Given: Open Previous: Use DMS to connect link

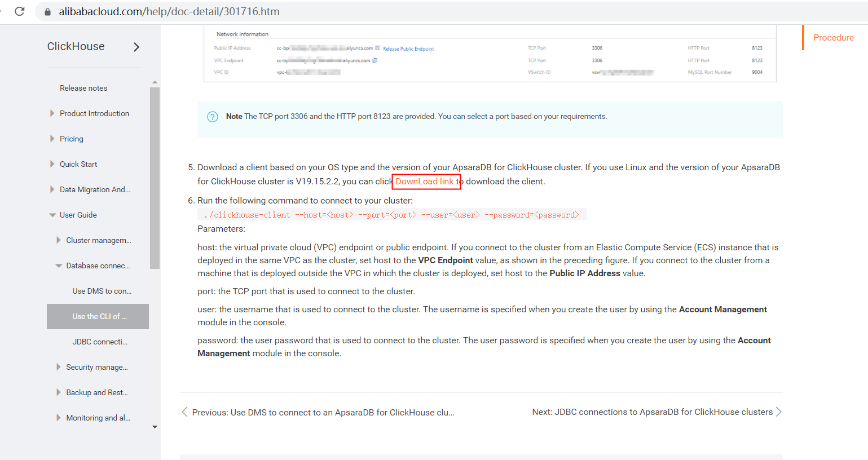Looking at the screenshot, I should (323, 413).
